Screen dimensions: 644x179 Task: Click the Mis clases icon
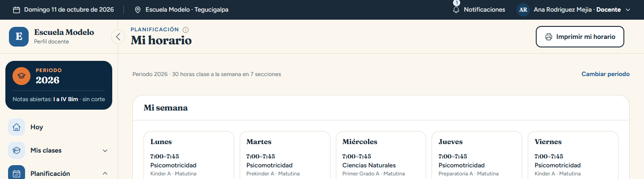point(17,150)
